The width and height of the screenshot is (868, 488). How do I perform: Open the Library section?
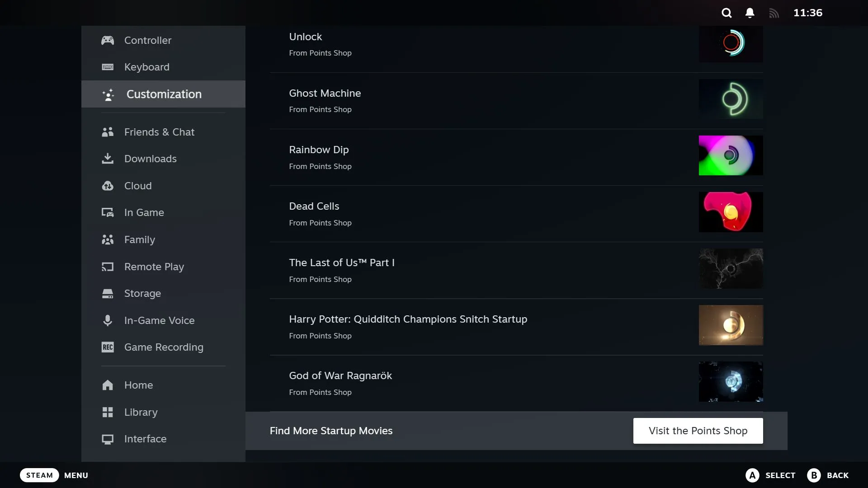tap(142, 412)
